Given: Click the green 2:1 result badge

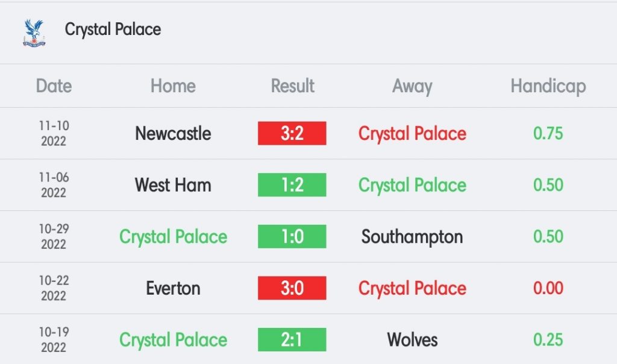Looking at the screenshot, I should pyautogui.click(x=292, y=340).
